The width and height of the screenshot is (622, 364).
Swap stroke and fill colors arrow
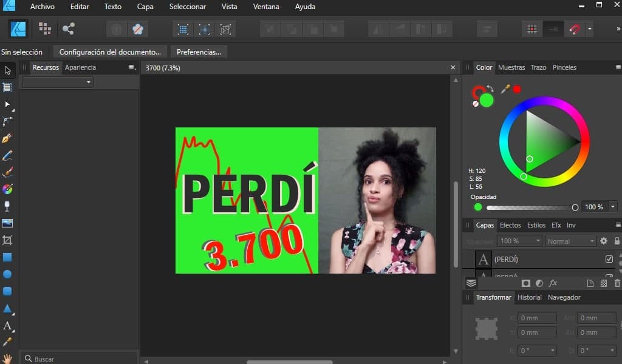click(490, 89)
